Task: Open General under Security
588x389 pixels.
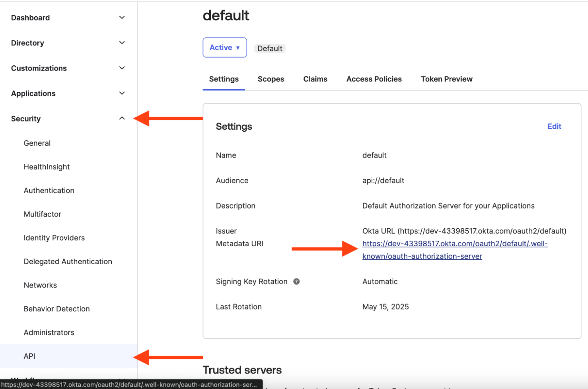Action: [37, 143]
